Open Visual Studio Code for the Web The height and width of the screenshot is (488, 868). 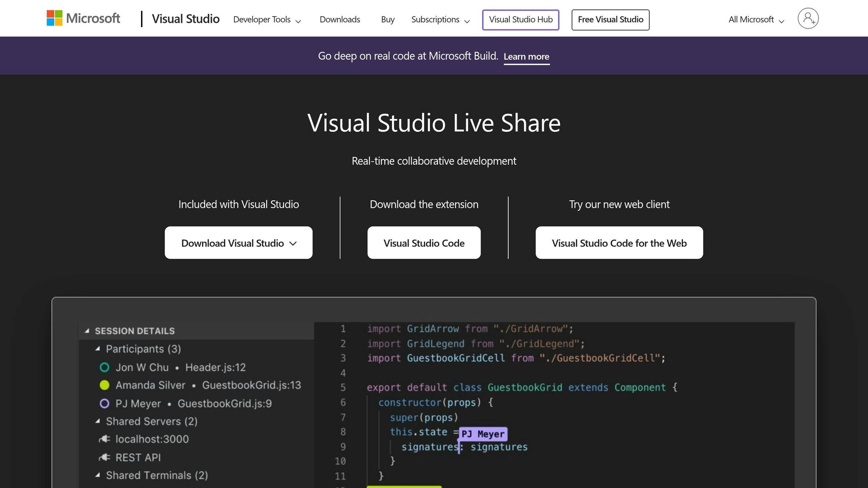(x=619, y=243)
